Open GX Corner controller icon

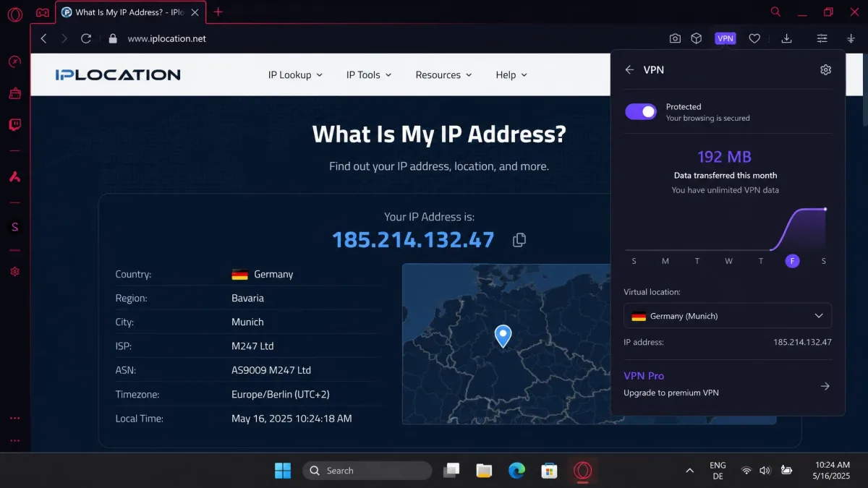[43, 12]
